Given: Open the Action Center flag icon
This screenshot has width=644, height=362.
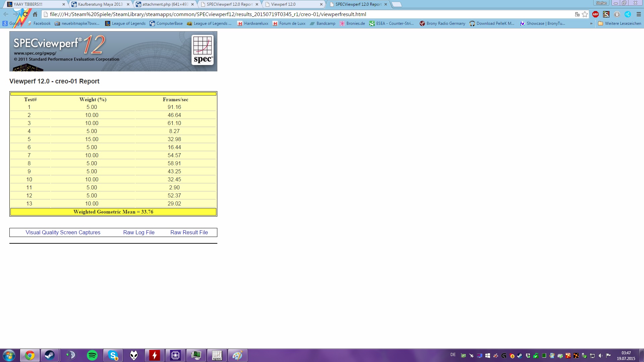Looking at the screenshot, I should pyautogui.click(x=608, y=356).
